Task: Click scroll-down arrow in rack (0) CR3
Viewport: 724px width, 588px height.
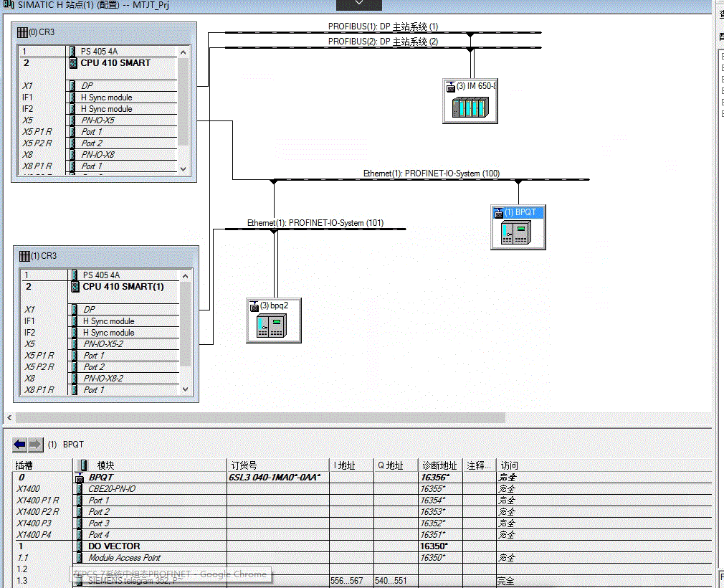Action: (183, 169)
